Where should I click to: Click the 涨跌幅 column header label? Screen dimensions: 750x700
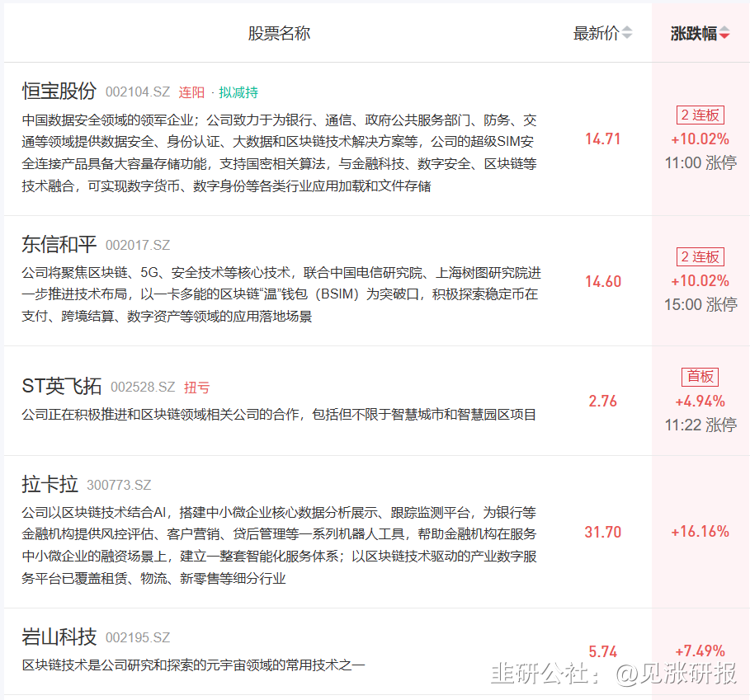(x=694, y=34)
